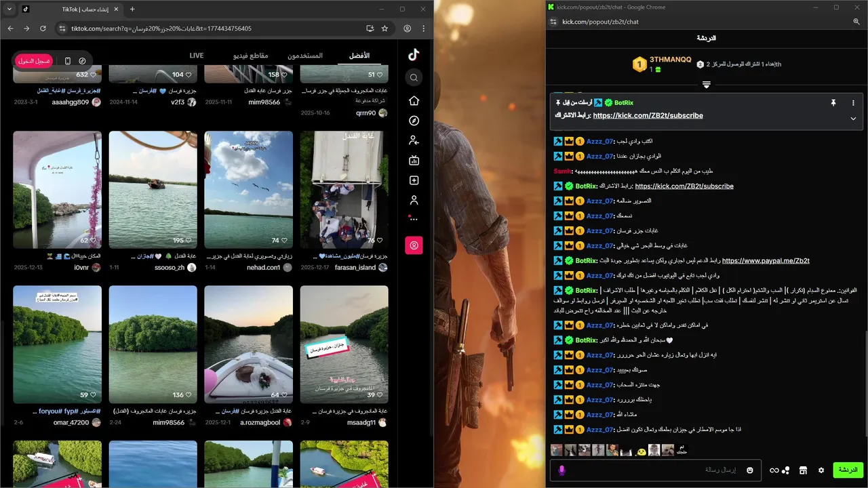
Task: Open TikTok Profile person icon in sidebar
Action: [x=414, y=201]
